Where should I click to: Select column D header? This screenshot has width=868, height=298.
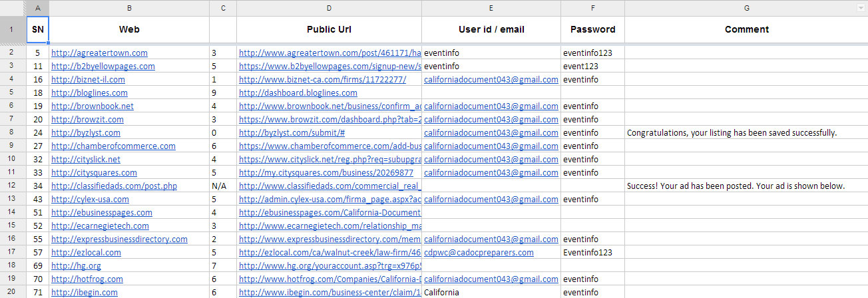pos(329,8)
